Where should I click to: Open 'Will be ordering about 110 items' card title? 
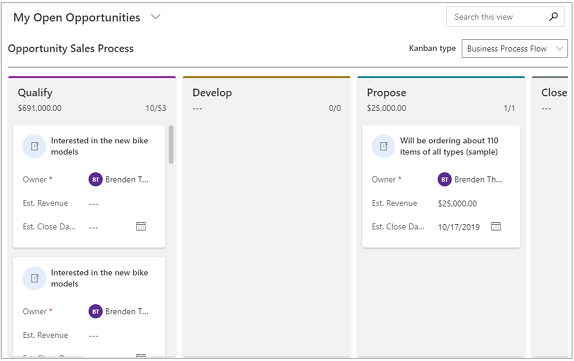(x=449, y=146)
